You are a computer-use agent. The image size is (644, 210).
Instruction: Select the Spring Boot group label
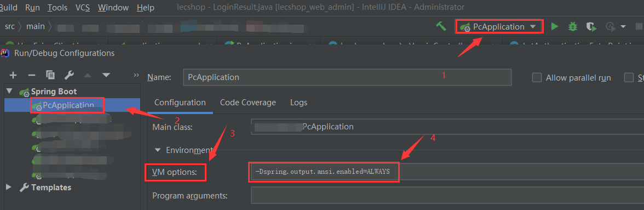tap(54, 91)
